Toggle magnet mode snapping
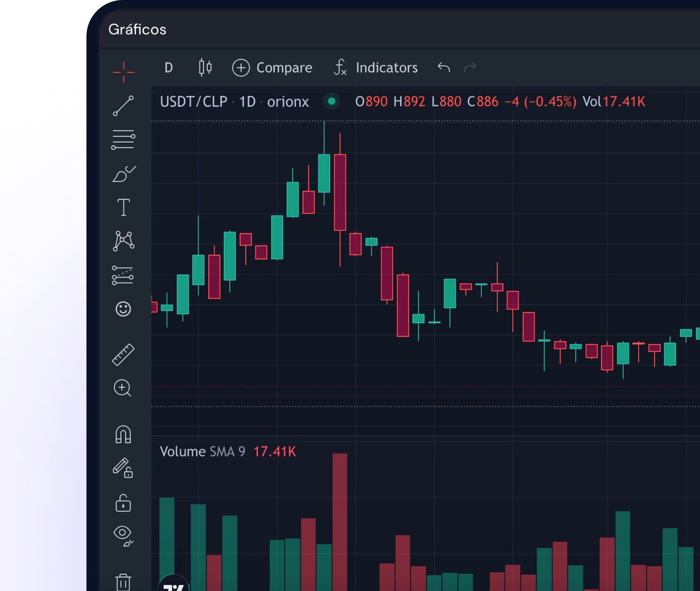The image size is (700, 591). (123, 435)
